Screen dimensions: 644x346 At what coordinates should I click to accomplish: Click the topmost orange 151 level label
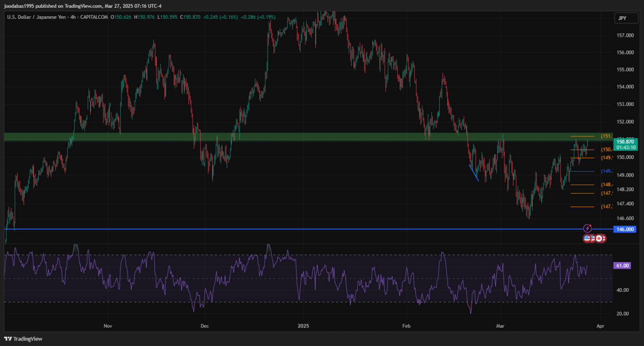607,136
